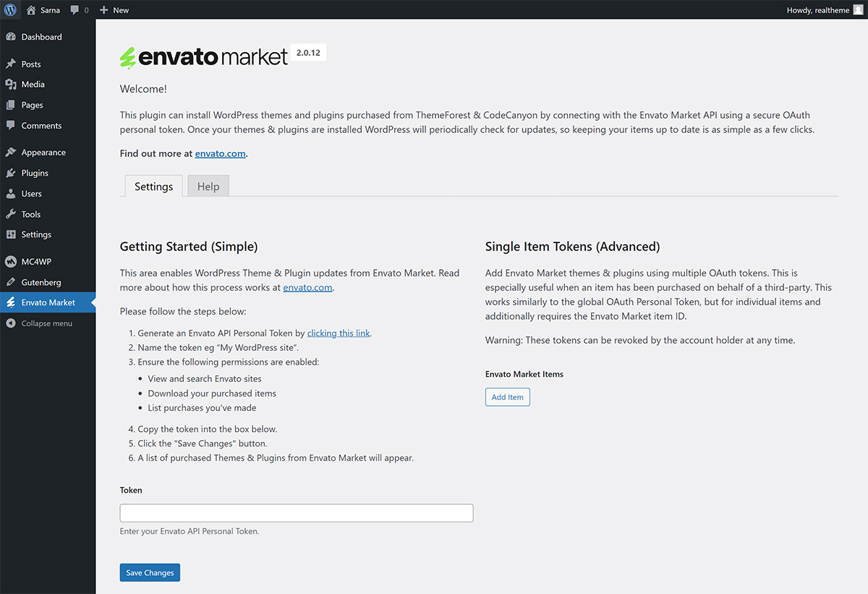The width and height of the screenshot is (868, 594).
Task: Click the WordPress logo icon
Action: (x=10, y=10)
